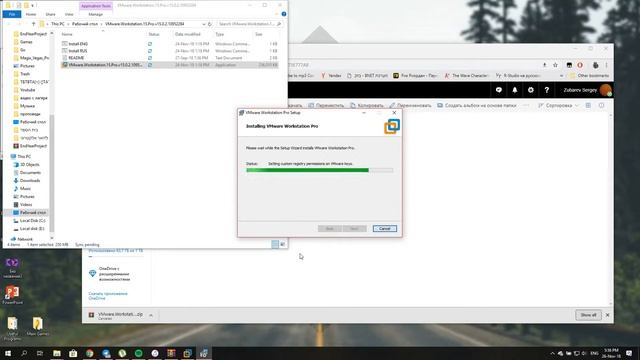Bookmark page with Chrome star icon
Image resolution: width=640 pixels, height=360 pixels.
click(555, 65)
